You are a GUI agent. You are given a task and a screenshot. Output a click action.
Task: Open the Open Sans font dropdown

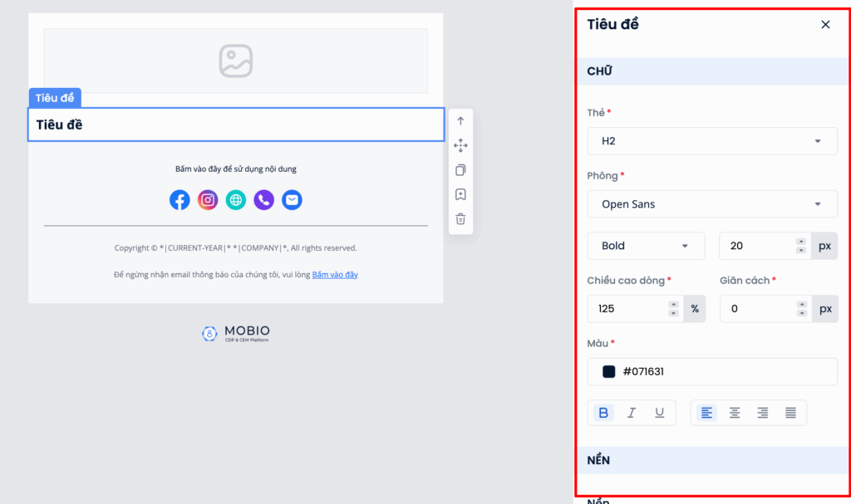coord(712,204)
